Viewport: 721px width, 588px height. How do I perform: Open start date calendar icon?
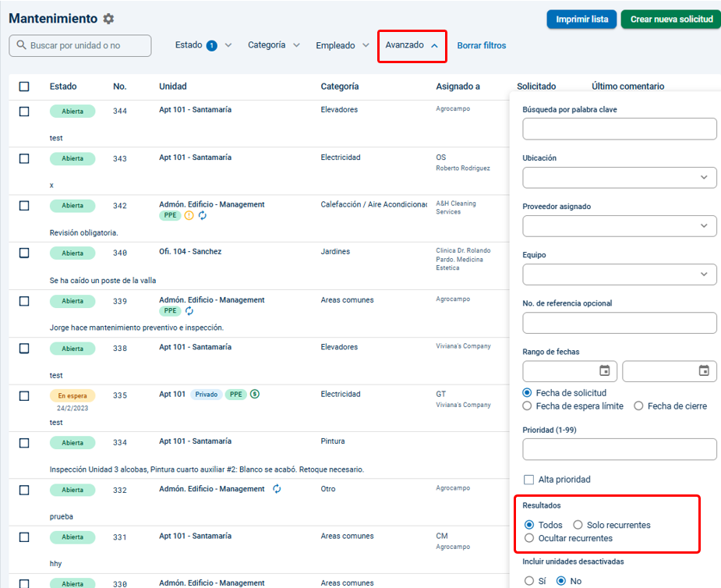605,370
